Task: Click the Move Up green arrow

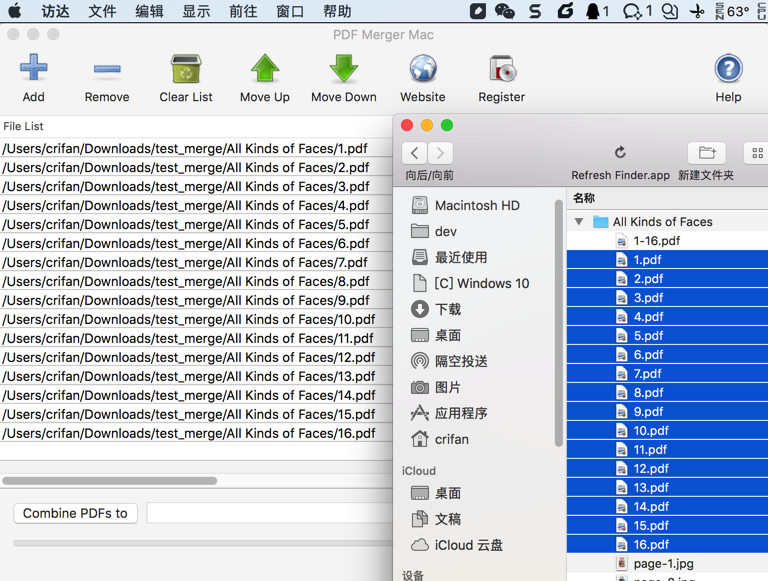Action: point(265,68)
